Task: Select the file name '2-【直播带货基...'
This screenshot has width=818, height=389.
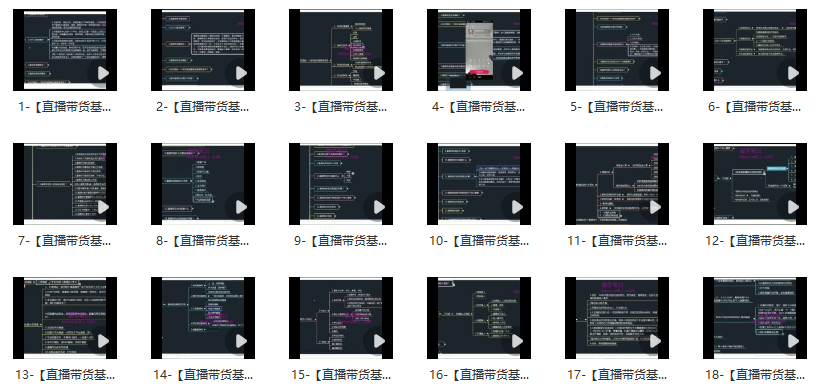Action: (x=203, y=107)
